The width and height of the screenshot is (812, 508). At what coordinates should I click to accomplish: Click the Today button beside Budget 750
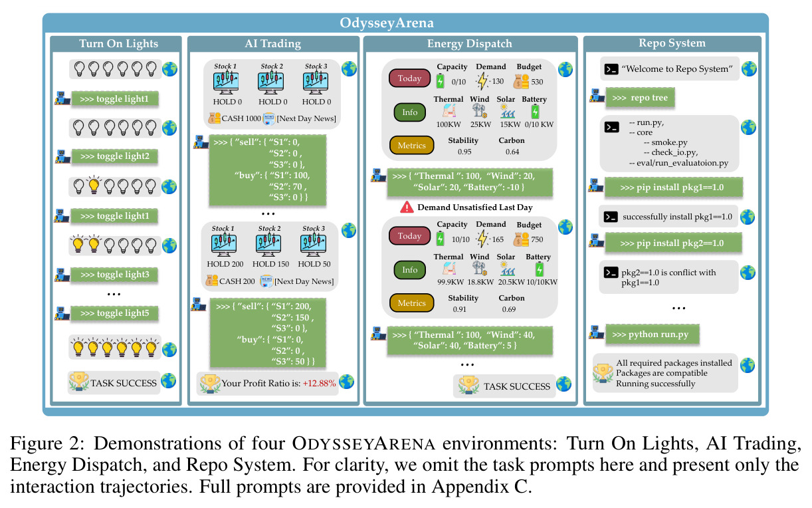click(x=409, y=236)
